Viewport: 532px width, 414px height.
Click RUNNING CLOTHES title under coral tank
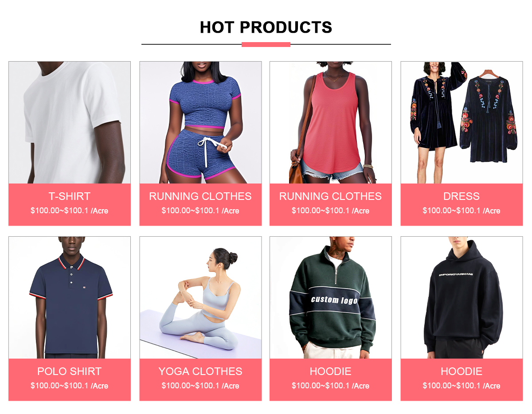pos(331,196)
